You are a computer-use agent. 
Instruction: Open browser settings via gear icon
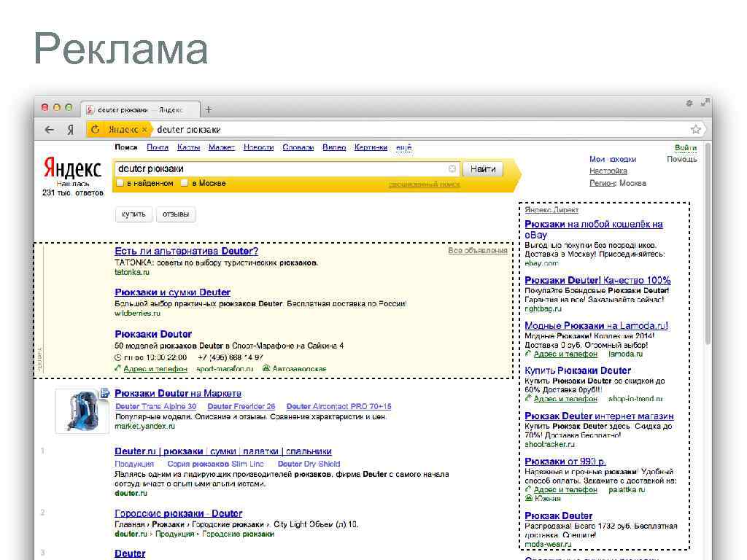click(x=690, y=104)
